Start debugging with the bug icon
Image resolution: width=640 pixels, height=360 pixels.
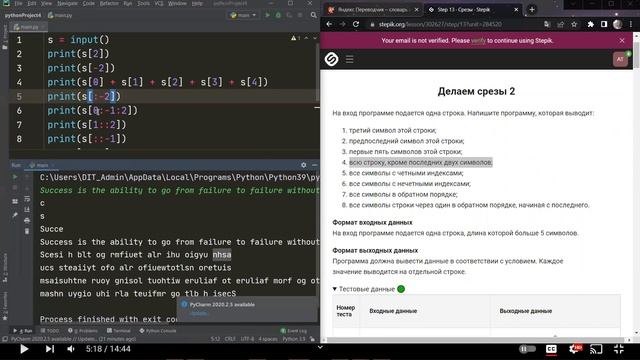tap(278, 15)
